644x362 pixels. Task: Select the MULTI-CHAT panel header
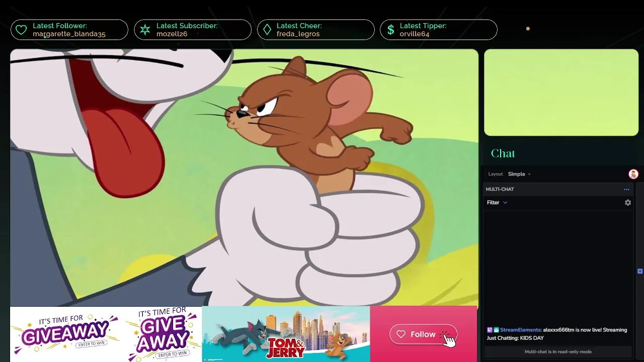pyautogui.click(x=557, y=190)
